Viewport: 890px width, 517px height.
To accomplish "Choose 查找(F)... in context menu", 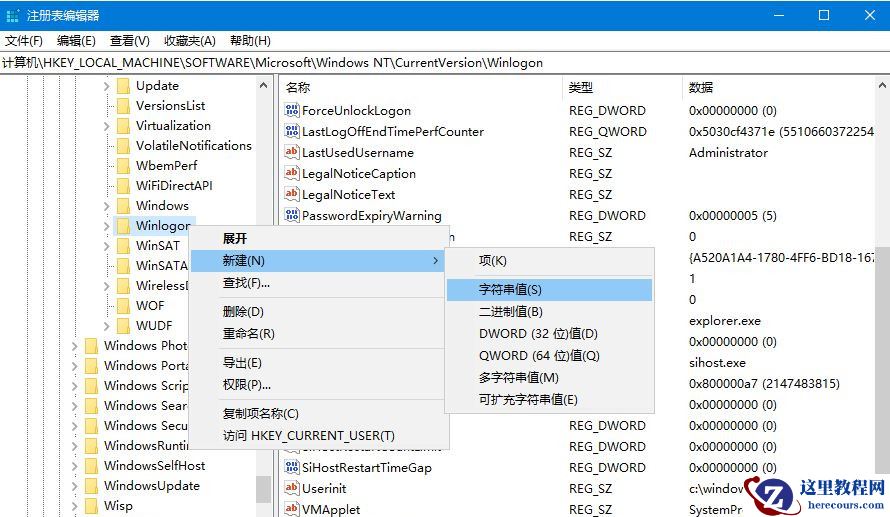I will pos(319,283).
